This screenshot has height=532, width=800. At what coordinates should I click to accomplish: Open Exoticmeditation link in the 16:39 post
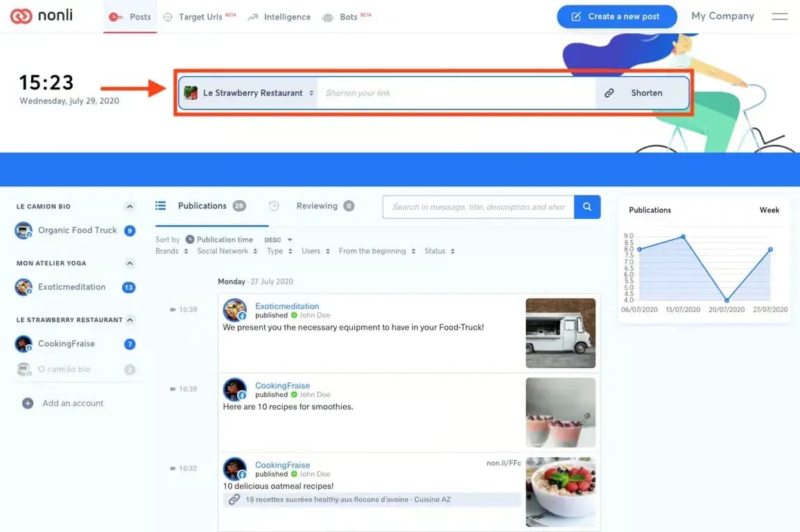pos(287,305)
